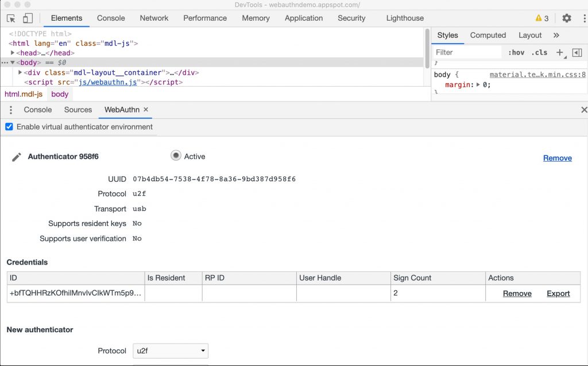Switch to the drawer Console tab
Image resolution: width=588 pixels, height=366 pixels.
coord(37,110)
